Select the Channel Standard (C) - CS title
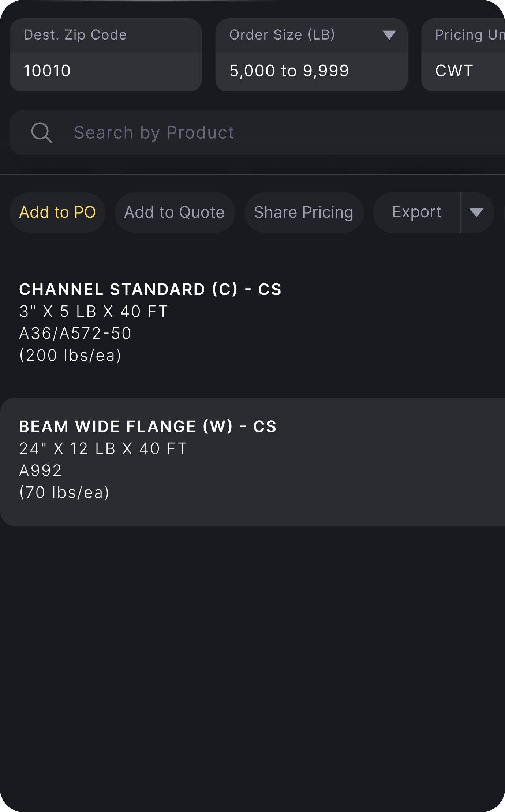505x812 pixels. pyautogui.click(x=150, y=289)
